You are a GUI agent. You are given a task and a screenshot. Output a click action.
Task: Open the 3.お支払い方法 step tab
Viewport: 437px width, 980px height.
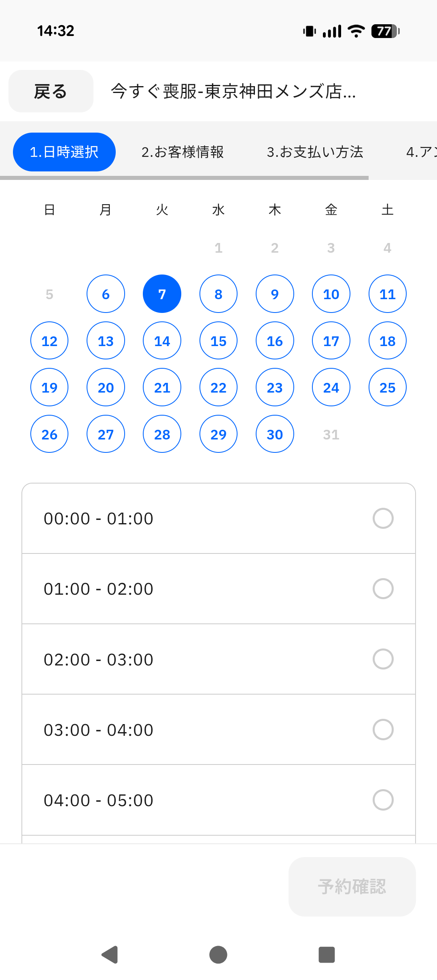[315, 152]
